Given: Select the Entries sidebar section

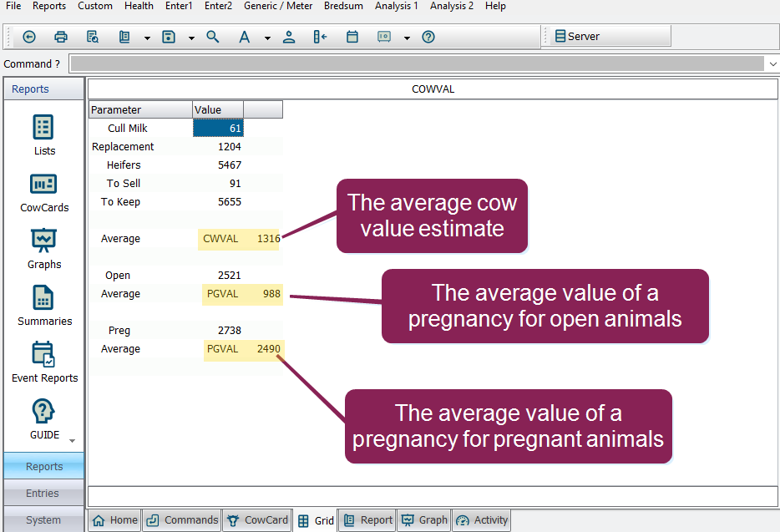Looking at the screenshot, I should point(43,494).
